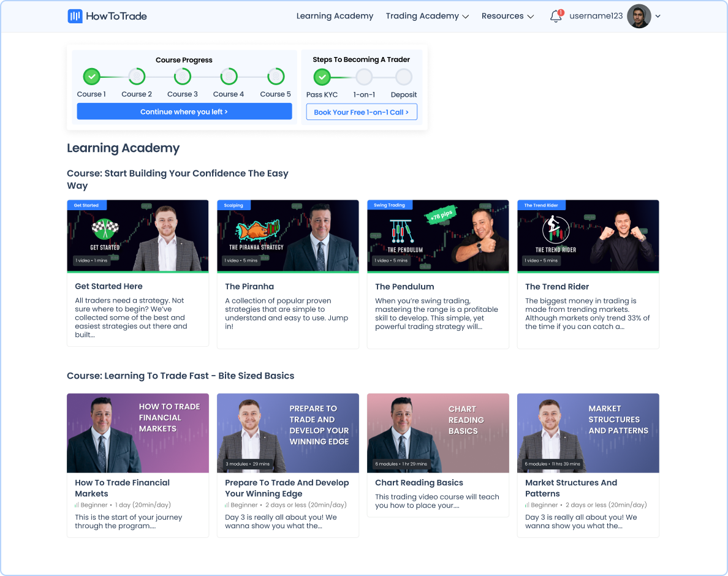The height and width of the screenshot is (576, 728).
Task: Click the username123 label in header
Action: tap(596, 17)
